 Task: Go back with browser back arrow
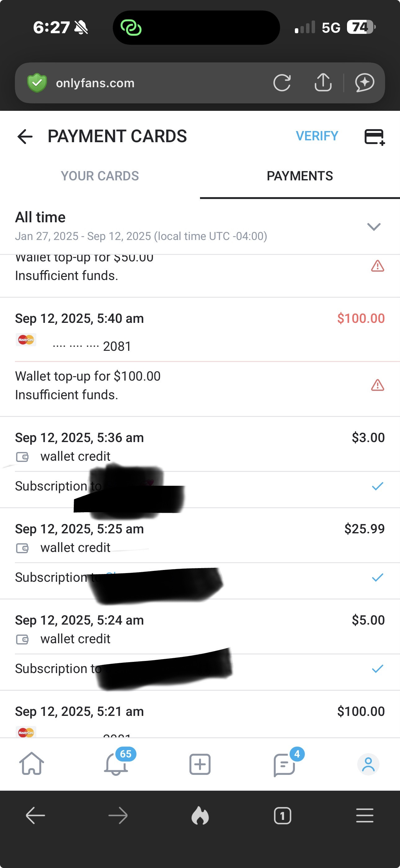[x=35, y=816]
